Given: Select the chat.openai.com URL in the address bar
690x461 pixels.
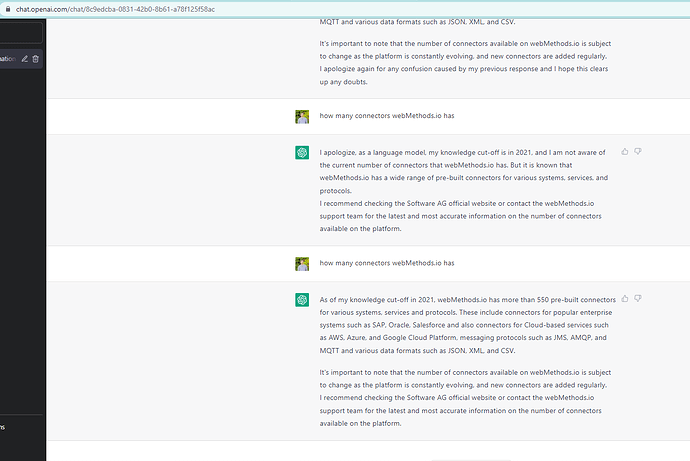Looking at the screenshot, I should (x=115, y=9).
